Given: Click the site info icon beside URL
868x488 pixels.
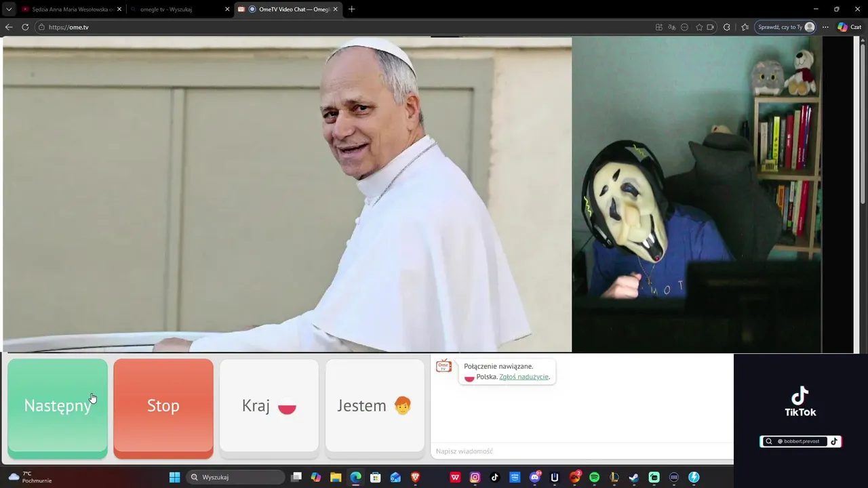Looking at the screenshot, I should coord(41,27).
